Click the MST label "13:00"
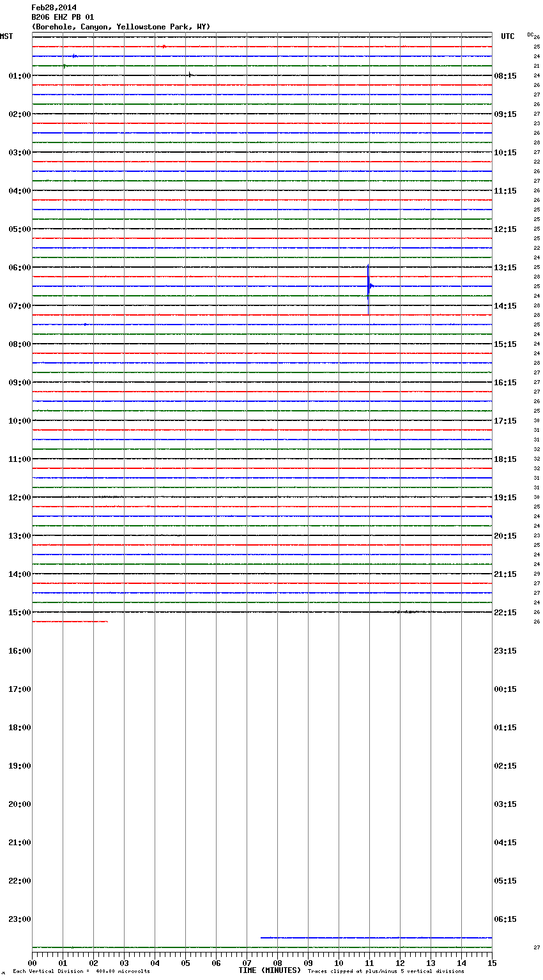This screenshot has width=543, height=980. (20, 536)
